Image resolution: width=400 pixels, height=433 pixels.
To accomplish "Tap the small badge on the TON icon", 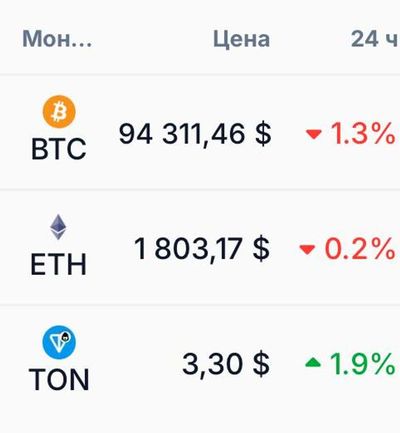I will (x=67, y=337).
